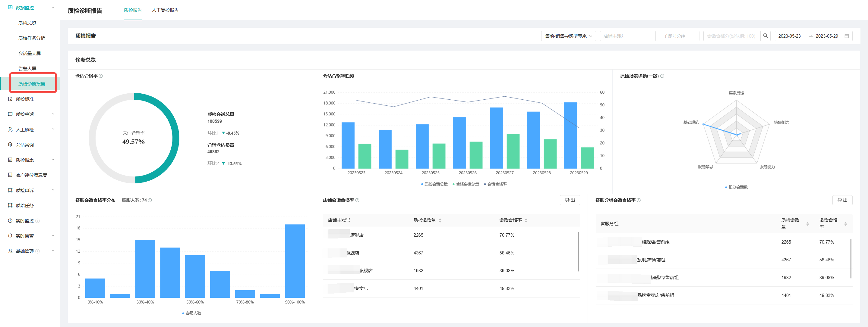This screenshot has height=327, width=868.
Task: Click the 客户评价满意度 list icon
Action: tap(10, 175)
